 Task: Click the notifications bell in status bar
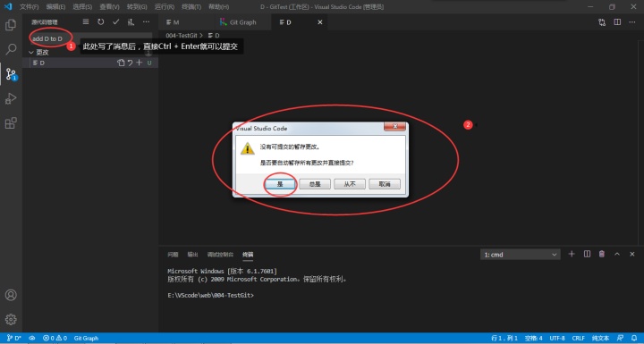point(634,339)
